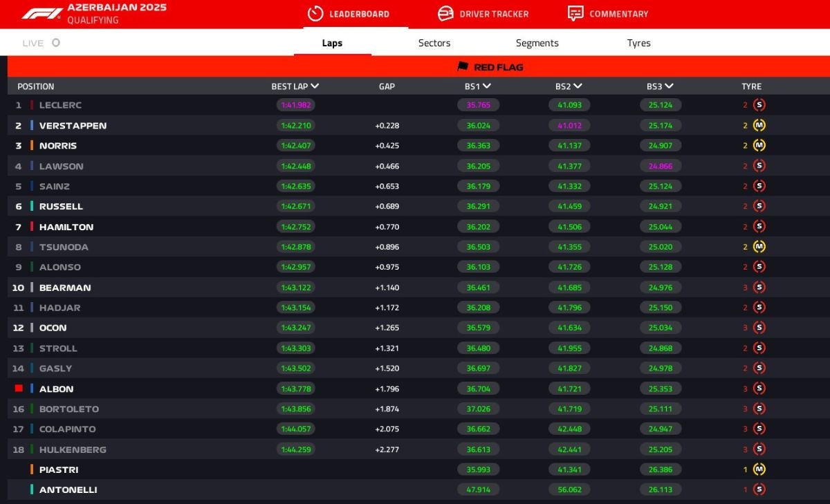Click Leclerc's purple best lap time
Screen dimensions: 830x504
pos(295,105)
